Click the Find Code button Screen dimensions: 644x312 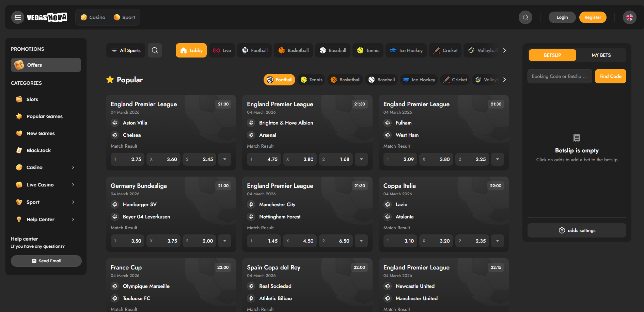(x=610, y=76)
